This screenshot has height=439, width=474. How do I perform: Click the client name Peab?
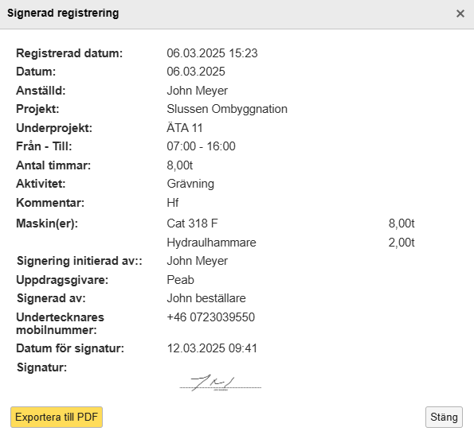tap(180, 280)
